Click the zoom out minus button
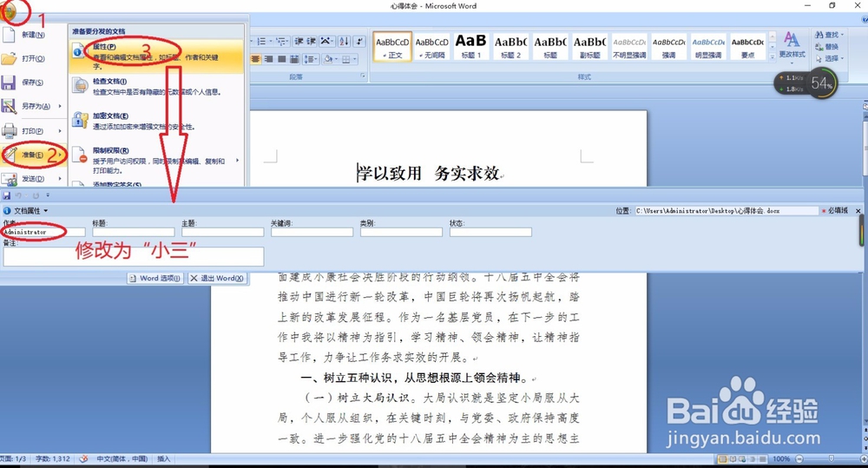The image size is (868, 468). tap(799, 458)
